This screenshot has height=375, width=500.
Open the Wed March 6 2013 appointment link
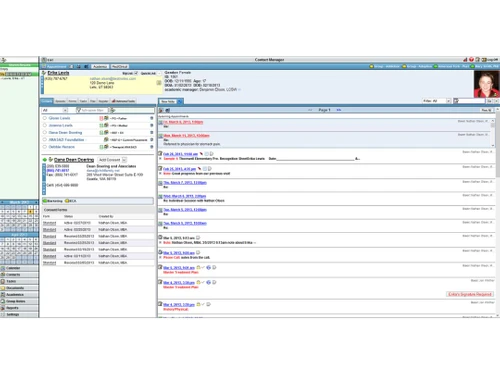(x=185, y=196)
